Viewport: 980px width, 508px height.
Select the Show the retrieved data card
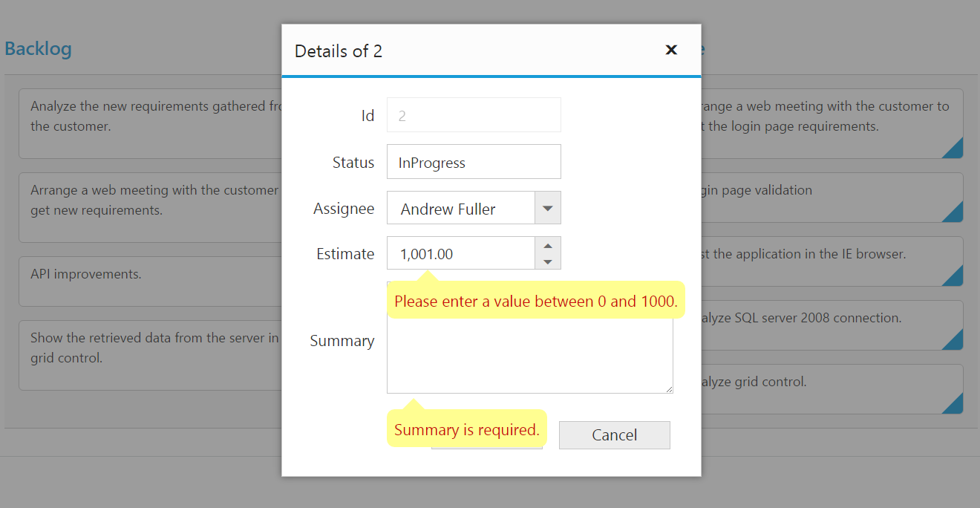(x=148, y=355)
